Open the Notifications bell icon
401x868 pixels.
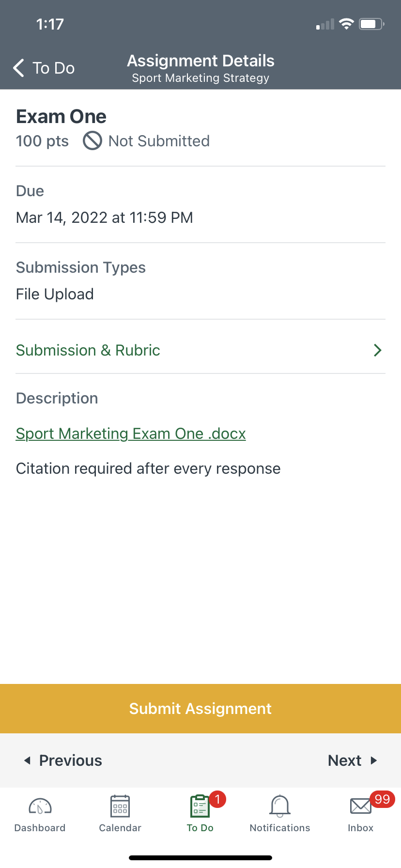280,806
